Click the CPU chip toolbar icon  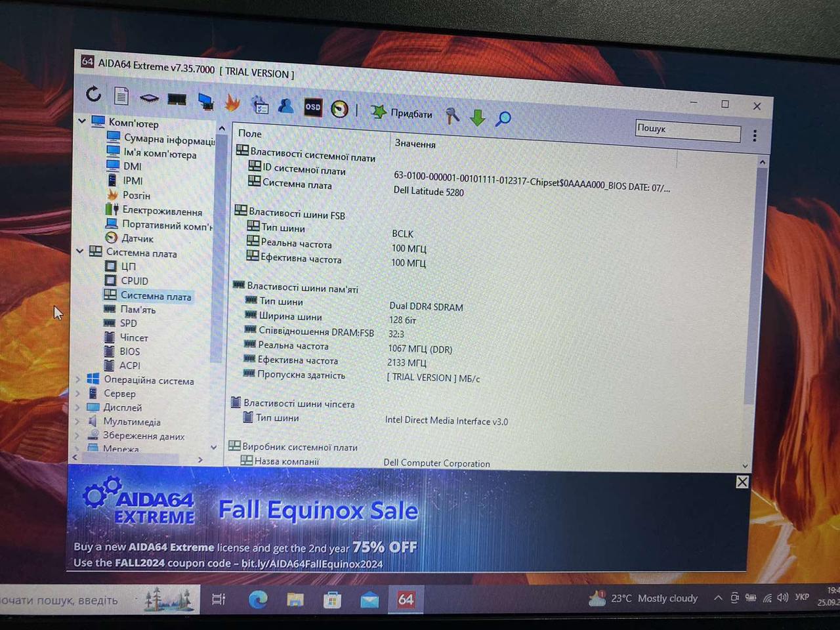click(149, 98)
